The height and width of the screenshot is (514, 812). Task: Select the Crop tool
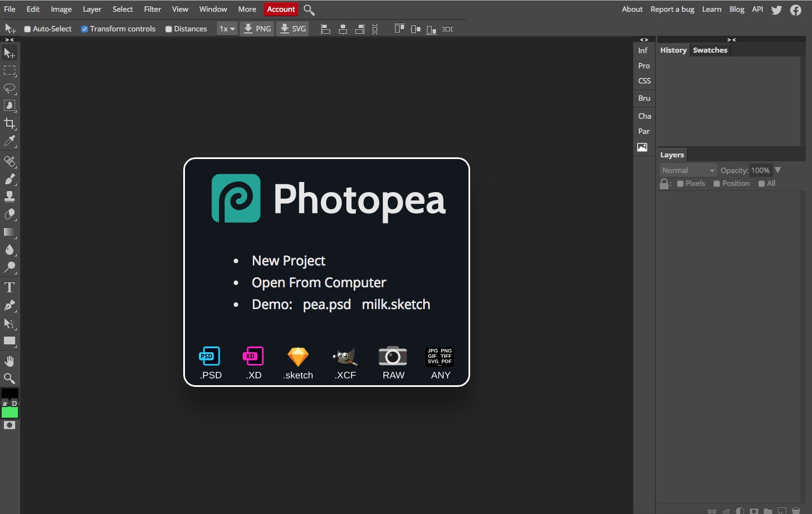10,124
